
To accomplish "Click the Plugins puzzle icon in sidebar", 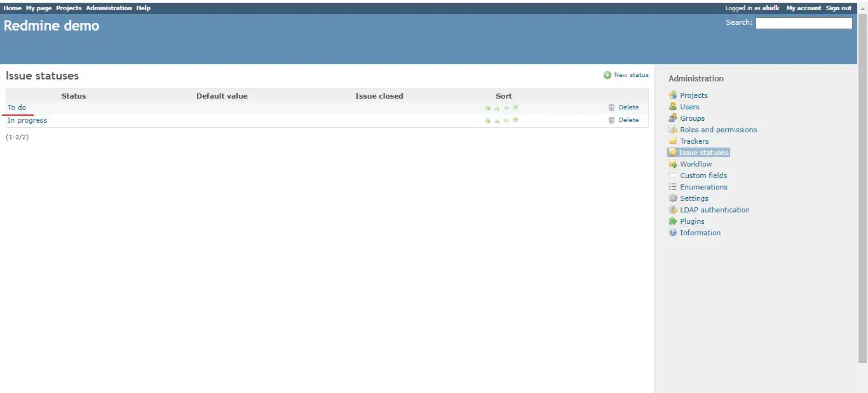I will coord(673,221).
